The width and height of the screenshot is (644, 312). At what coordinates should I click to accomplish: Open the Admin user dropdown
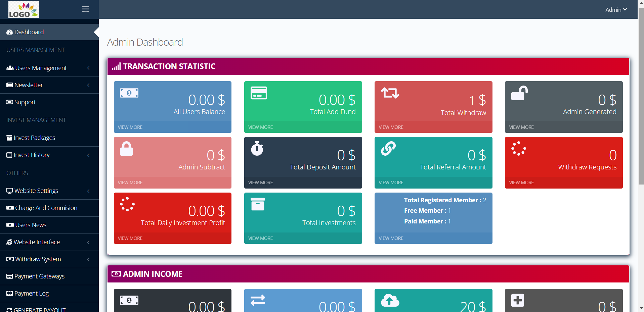(616, 10)
